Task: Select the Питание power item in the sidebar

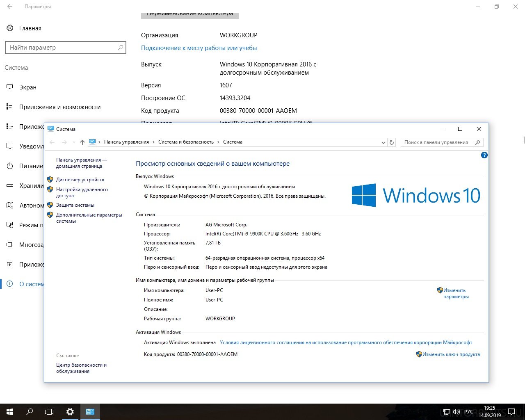Action: click(x=25, y=166)
